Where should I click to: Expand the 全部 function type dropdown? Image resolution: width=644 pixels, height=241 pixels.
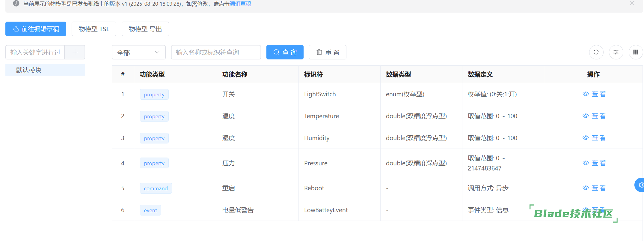tap(138, 53)
